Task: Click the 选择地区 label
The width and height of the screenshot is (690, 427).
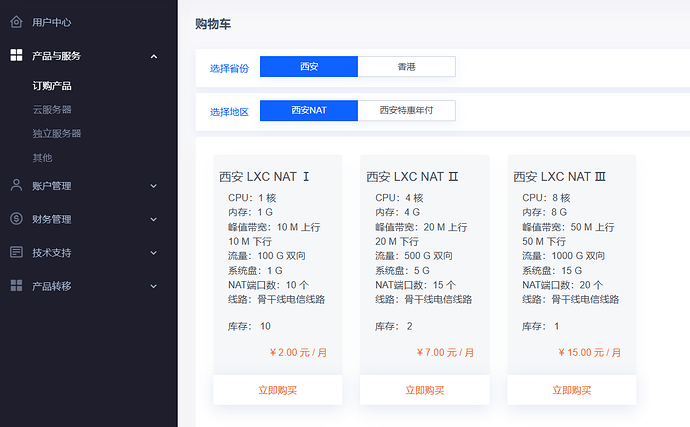Action: (229, 112)
